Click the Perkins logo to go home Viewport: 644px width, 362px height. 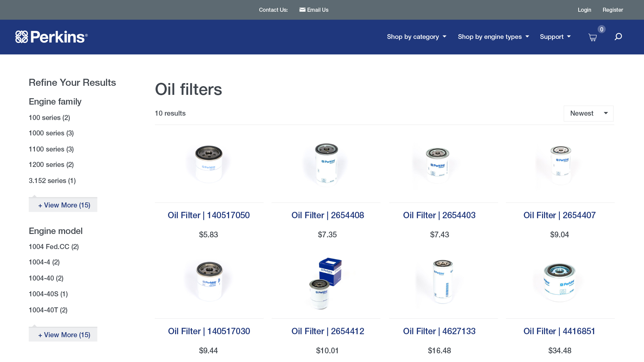51,37
